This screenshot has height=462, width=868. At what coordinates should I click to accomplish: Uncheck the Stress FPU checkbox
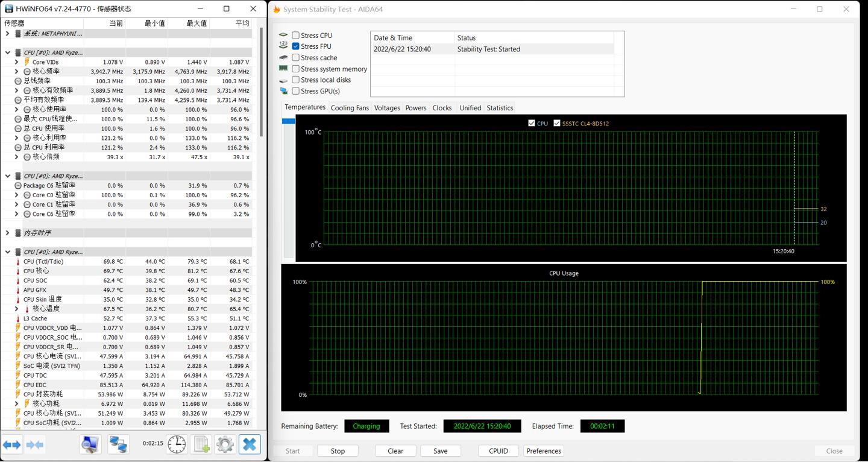[296, 46]
